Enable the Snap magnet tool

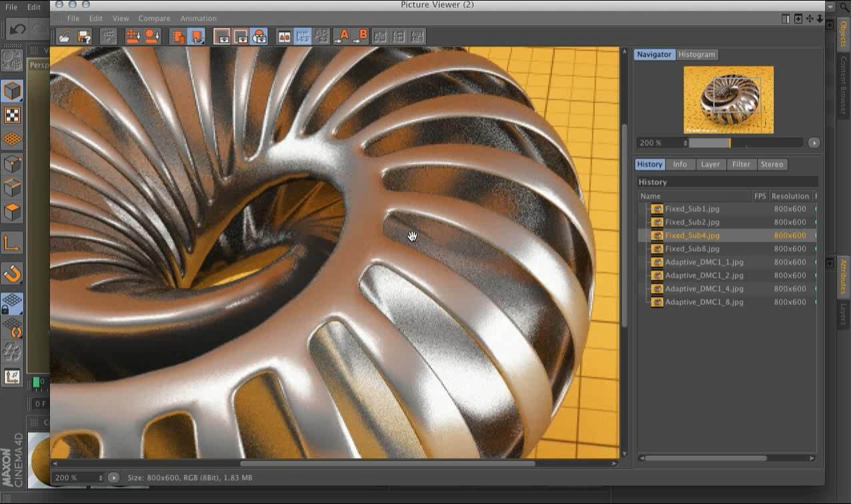12,273
